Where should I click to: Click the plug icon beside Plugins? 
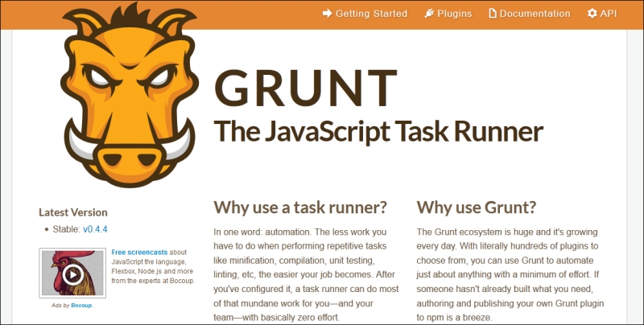[429, 14]
